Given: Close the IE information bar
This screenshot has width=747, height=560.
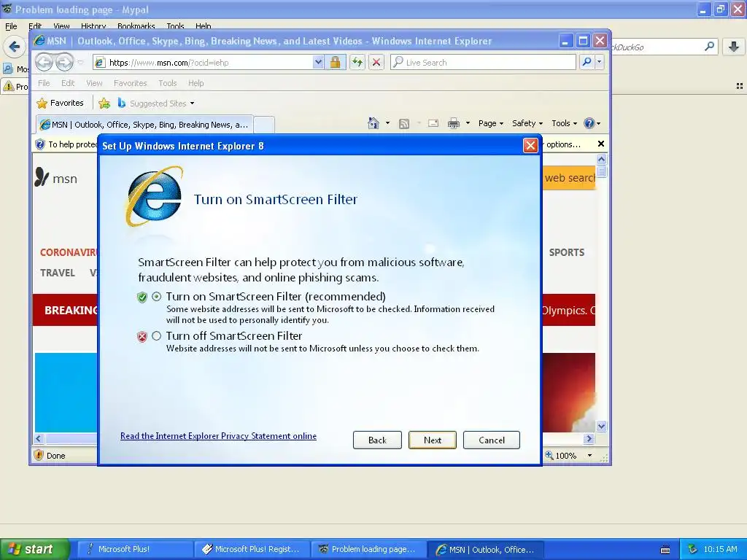Looking at the screenshot, I should 601,144.
